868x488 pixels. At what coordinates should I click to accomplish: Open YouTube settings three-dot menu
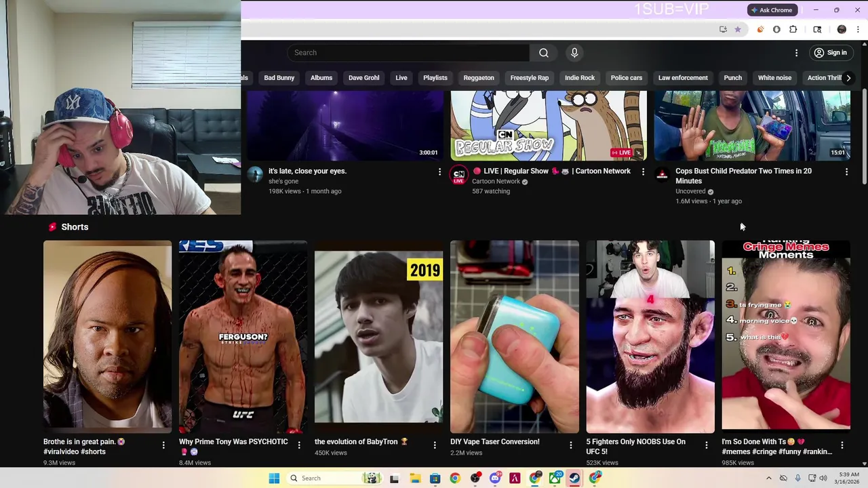pos(797,53)
